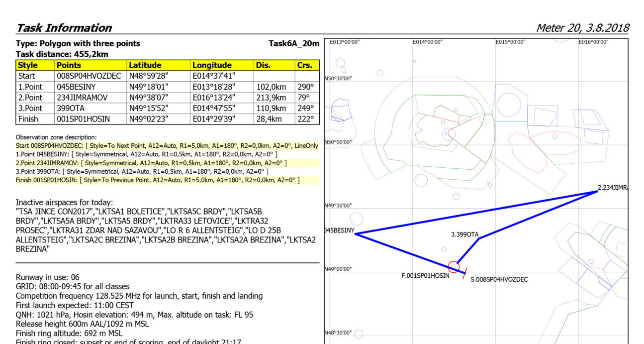Select the 045BESINY waypoint label on map

coord(339,230)
